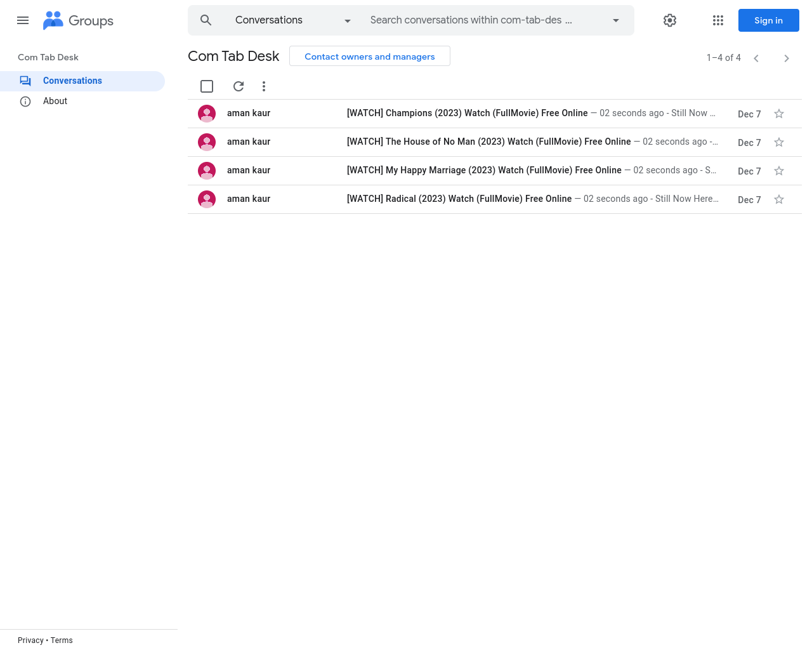Click Com Tab Desk sidebar label
This screenshot has height=650, width=812.
pos(48,57)
